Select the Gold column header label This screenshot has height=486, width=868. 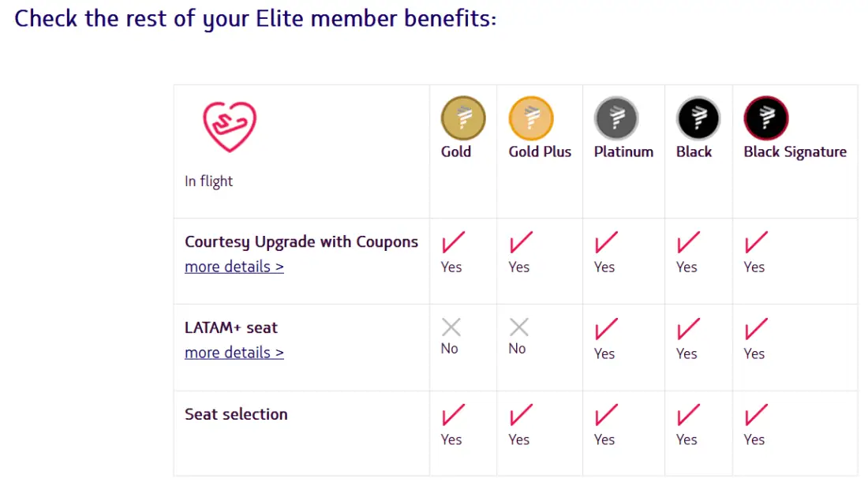[x=456, y=152]
